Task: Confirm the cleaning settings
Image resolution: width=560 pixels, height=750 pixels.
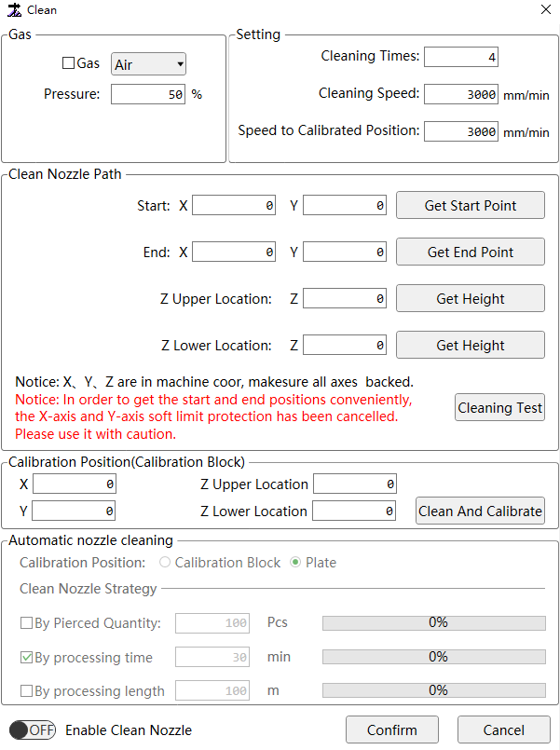Action: click(x=392, y=730)
